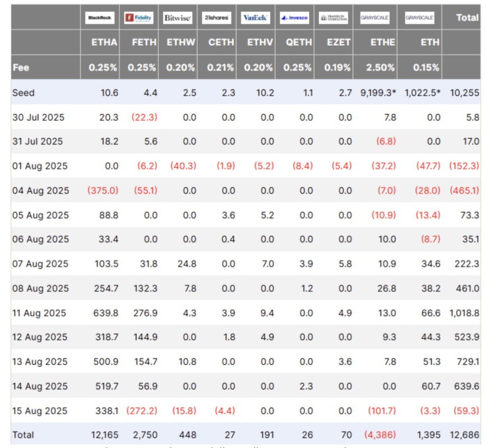Image resolution: width=504 pixels, height=448 pixels.
Task: Click the Fidelity logo
Action: 138,18
